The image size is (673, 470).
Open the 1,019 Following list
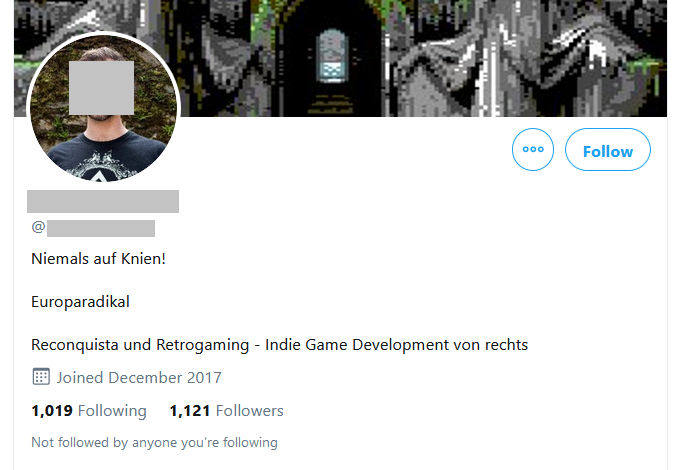pos(89,411)
